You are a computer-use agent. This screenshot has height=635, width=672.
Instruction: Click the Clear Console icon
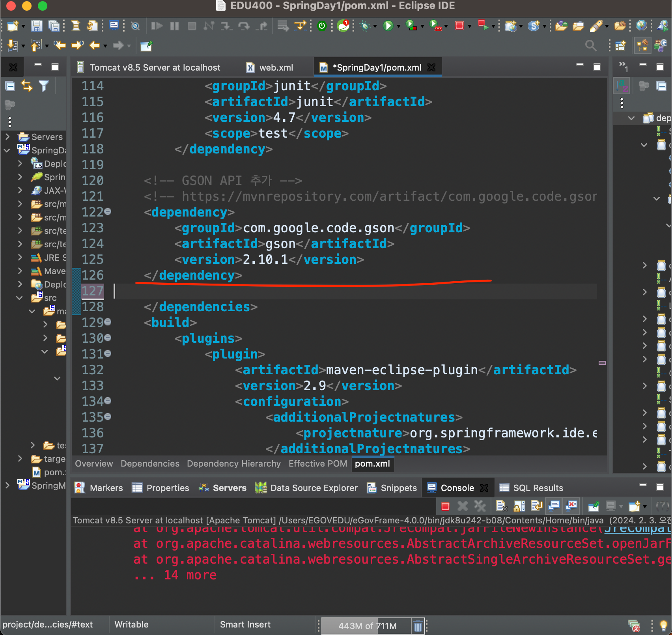(x=501, y=506)
